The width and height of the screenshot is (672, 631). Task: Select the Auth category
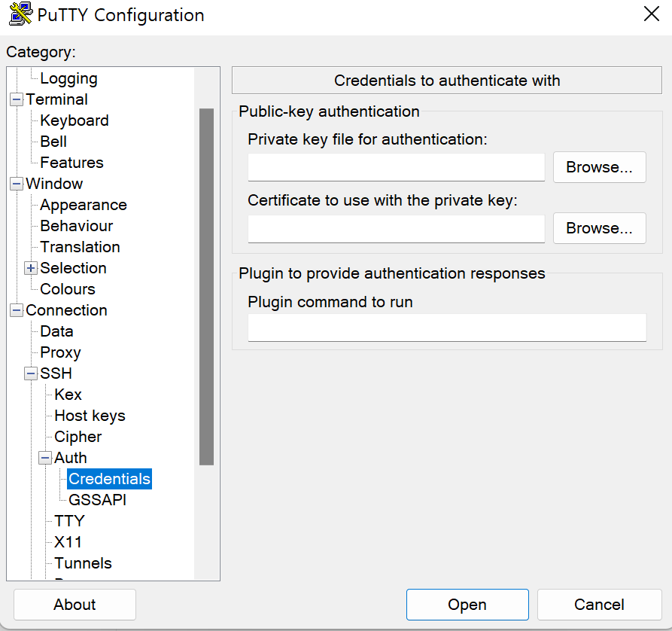click(70, 458)
